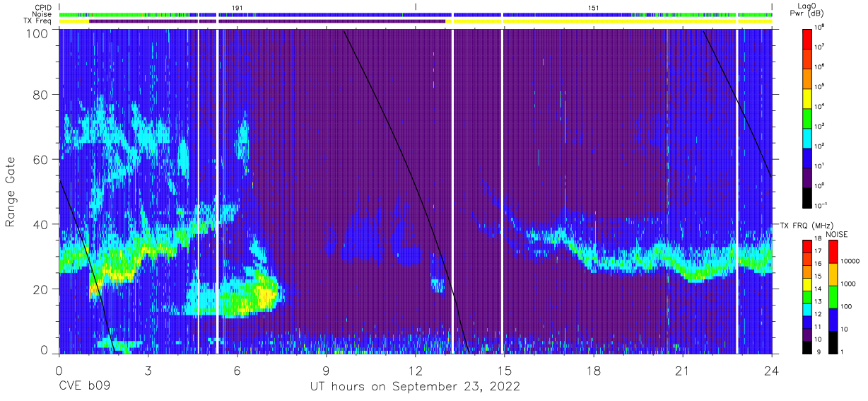Select the black segment of NOISE colorbar
Screen dimensions: 868x401
(x=832, y=341)
